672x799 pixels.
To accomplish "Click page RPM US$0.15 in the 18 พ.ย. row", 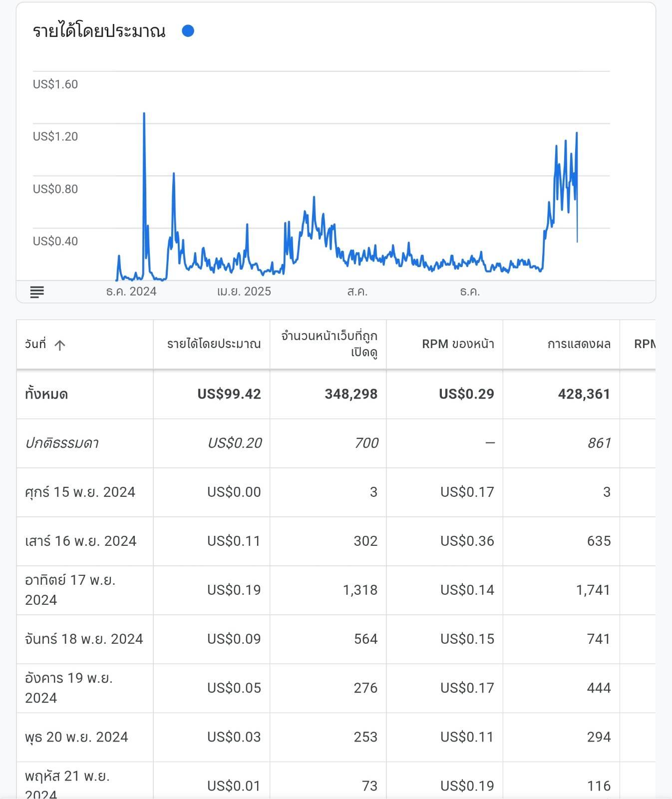I will [467, 639].
